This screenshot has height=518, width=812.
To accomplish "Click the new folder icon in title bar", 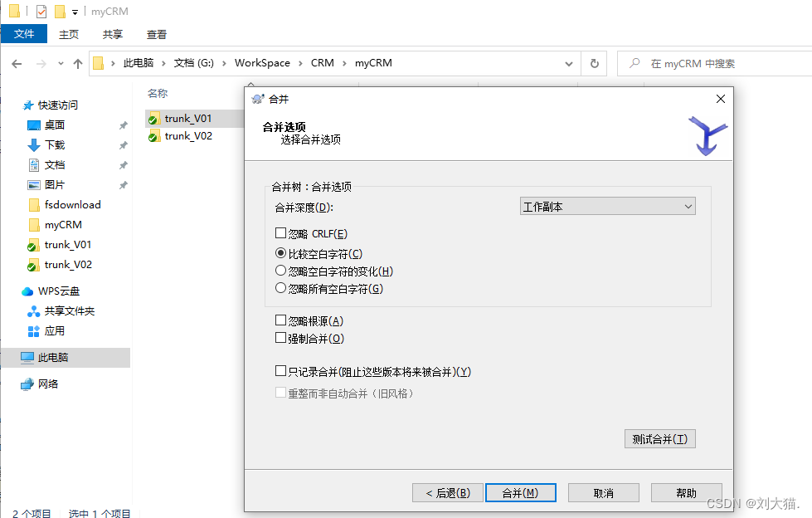I will pyautogui.click(x=60, y=11).
